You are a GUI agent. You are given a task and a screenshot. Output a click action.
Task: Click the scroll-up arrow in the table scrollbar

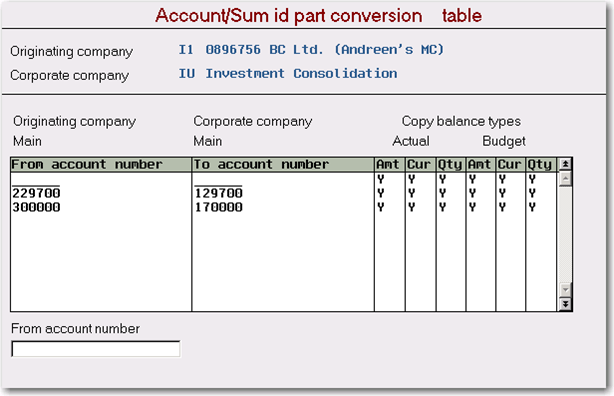pos(565,179)
